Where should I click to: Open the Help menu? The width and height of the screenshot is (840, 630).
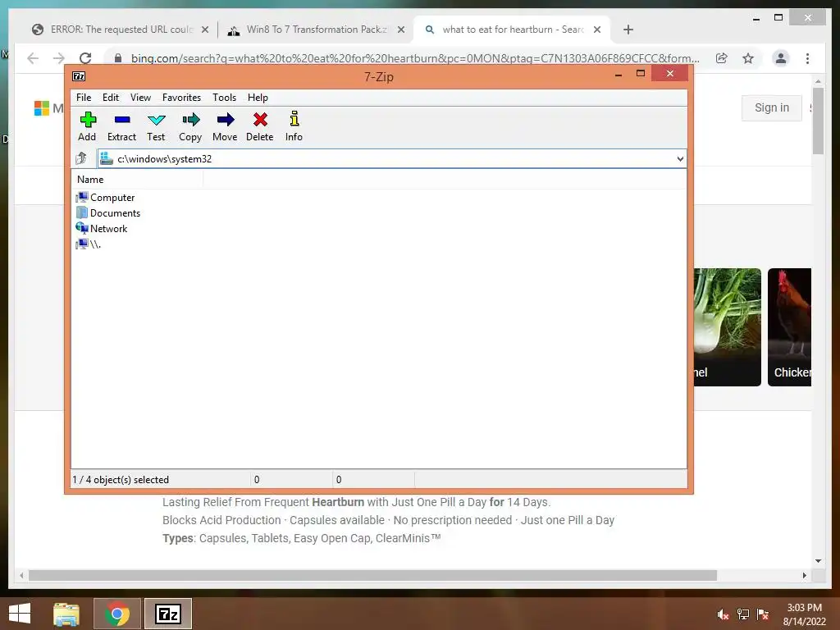coord(258,98)
